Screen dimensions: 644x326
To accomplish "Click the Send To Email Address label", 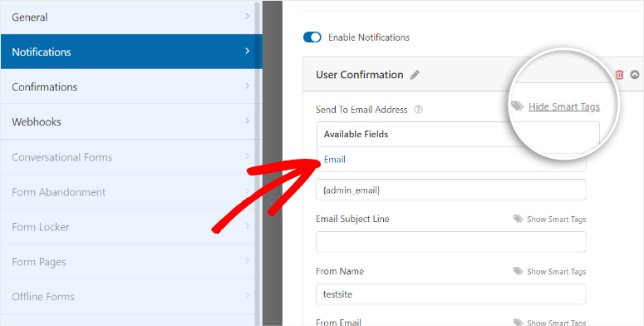I will 361,110.
